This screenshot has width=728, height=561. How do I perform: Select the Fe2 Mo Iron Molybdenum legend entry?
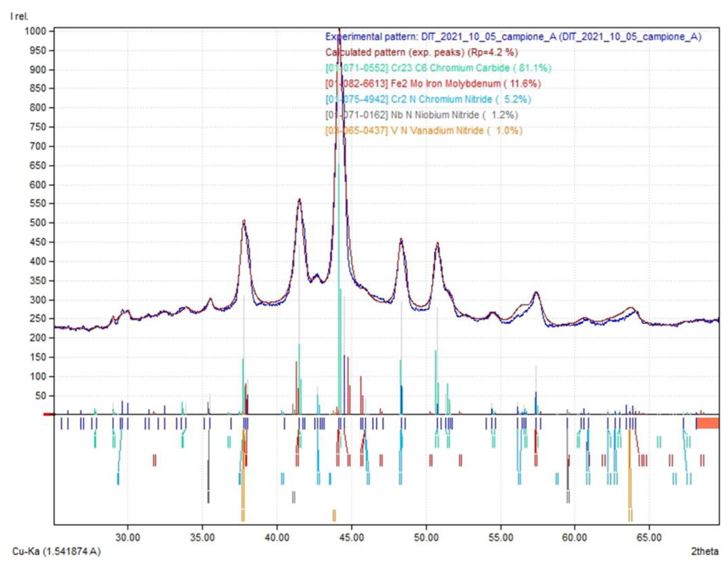pyautogui.click(x=433, y=83)
